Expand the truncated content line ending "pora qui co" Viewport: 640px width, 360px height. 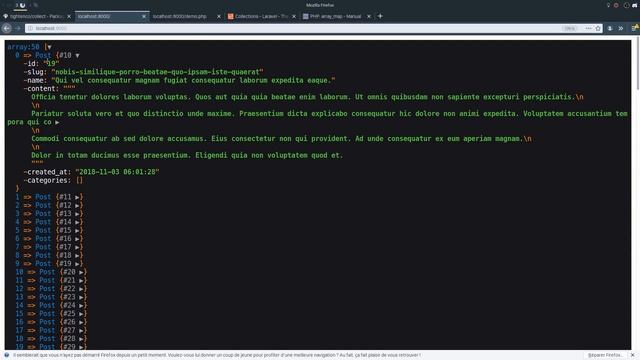pyautogui.click(x=57, y=122)
